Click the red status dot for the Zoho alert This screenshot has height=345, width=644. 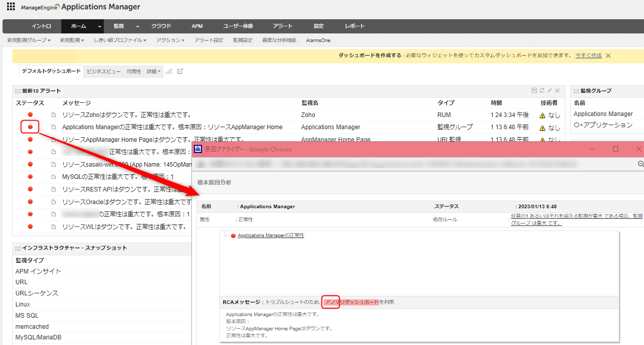[x=30, y=115]
